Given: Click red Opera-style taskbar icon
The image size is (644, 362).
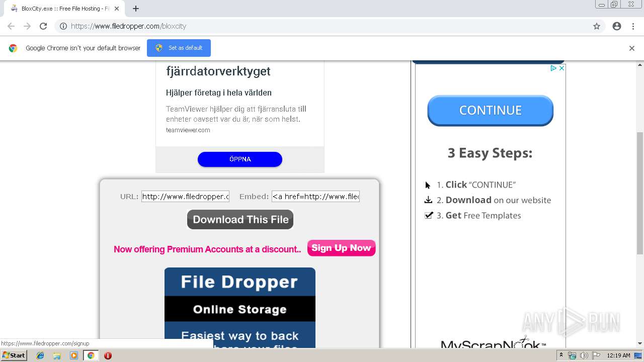Looking at the screenshot, I should coord(108,355).
